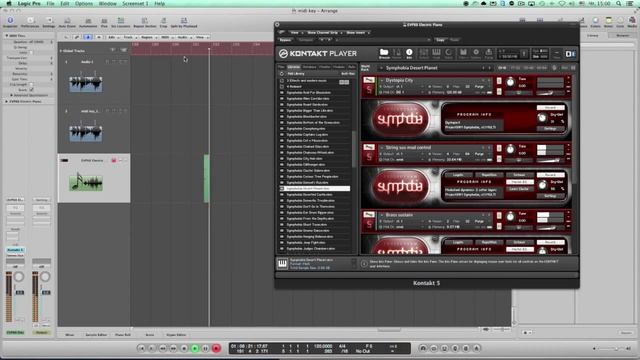Screen dimensions: 640x360
Task: Click Kontakt's Keyboard icon
Action: click(x=436, y=53)
